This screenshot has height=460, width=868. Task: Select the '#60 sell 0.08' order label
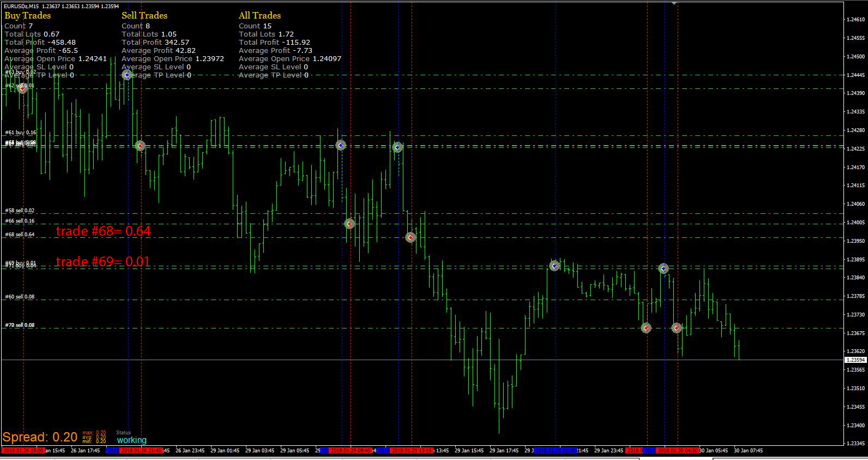tap(19, 297)
